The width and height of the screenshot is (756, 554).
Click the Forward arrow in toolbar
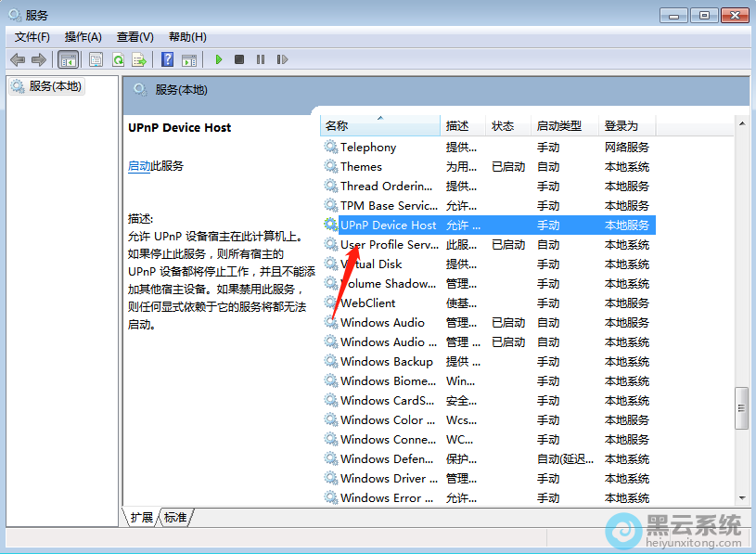pyautogui.click(x=39, y=59)
